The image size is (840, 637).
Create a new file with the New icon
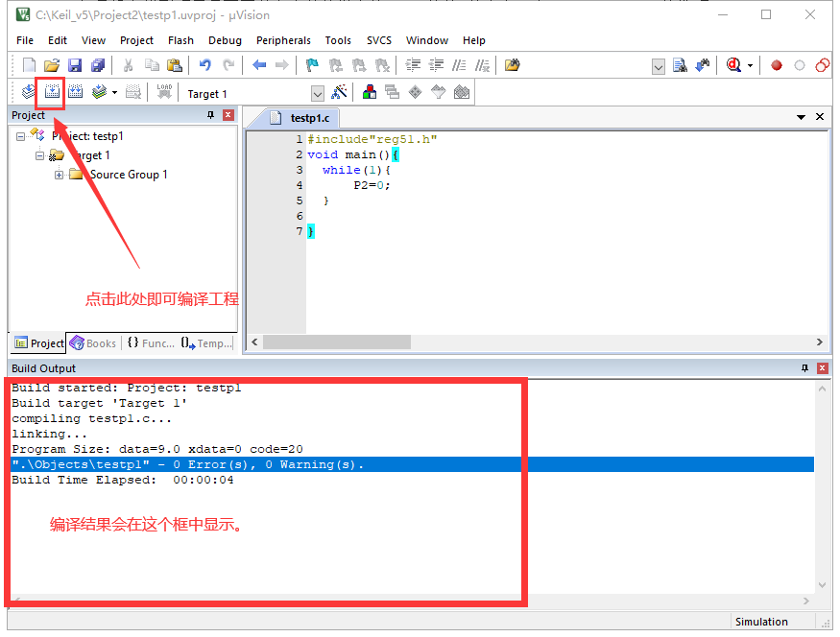click(x=29, y=65)
